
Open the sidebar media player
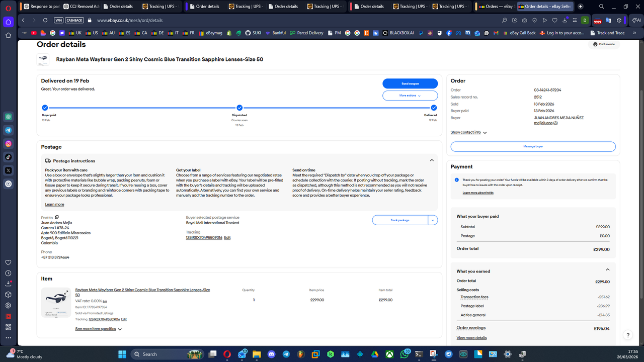[9, 184]
